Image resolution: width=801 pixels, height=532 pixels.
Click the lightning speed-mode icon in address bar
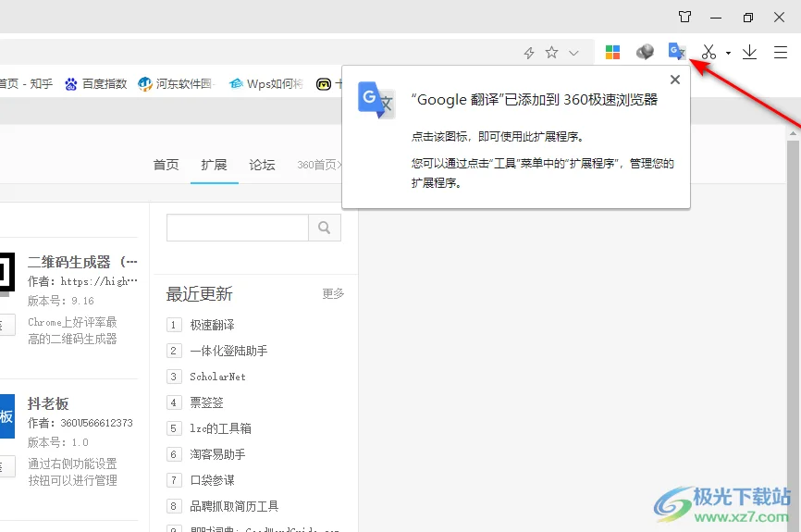(x=529, y=53)
